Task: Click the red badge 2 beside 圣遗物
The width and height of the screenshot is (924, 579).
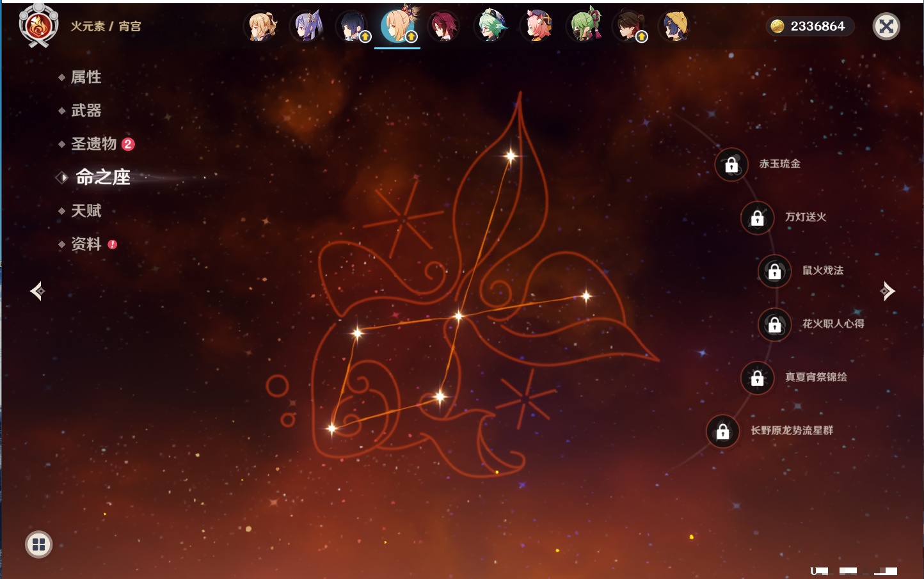Action: [x=128, y=144]
